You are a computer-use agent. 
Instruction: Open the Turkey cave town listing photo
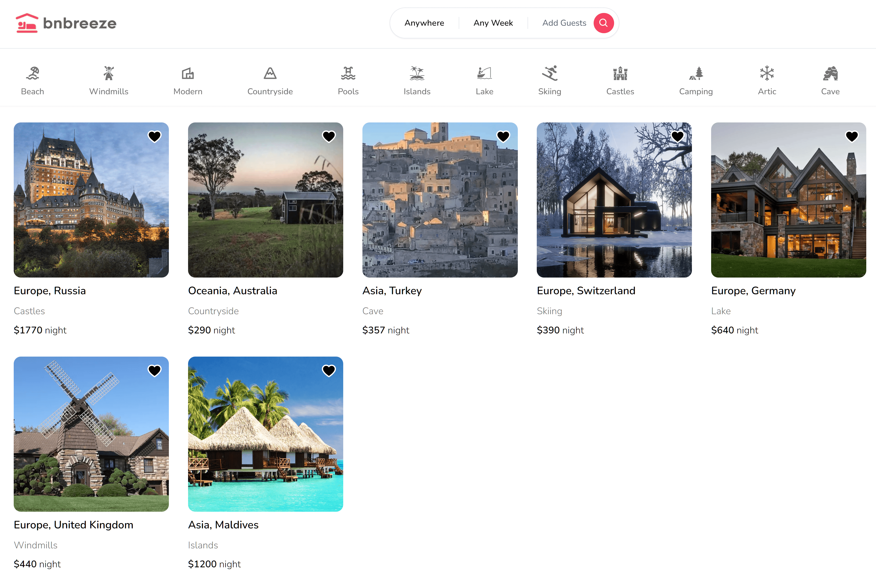[440, 200]
